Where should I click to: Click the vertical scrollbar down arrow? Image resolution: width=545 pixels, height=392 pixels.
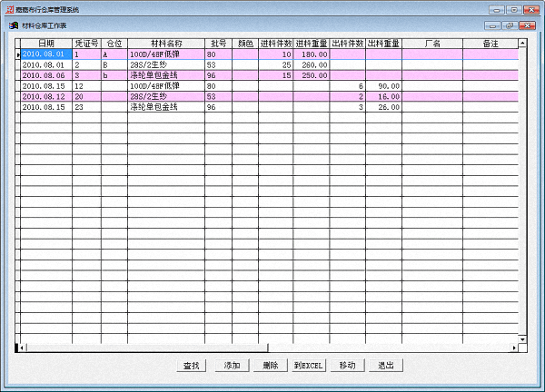523,338
